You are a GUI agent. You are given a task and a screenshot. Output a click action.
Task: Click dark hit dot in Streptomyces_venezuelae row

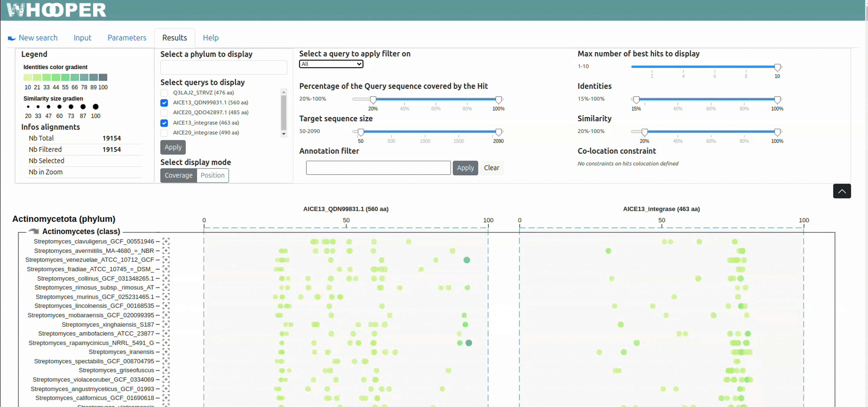467,260
